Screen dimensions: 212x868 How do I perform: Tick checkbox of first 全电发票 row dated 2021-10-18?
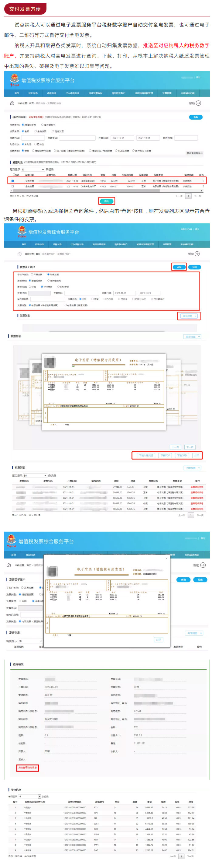13,181
